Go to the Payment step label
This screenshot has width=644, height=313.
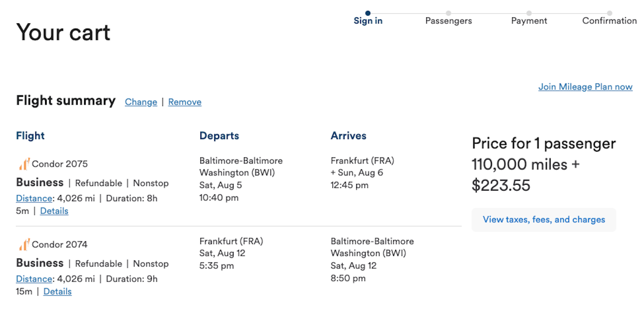[x=529, y=21]
